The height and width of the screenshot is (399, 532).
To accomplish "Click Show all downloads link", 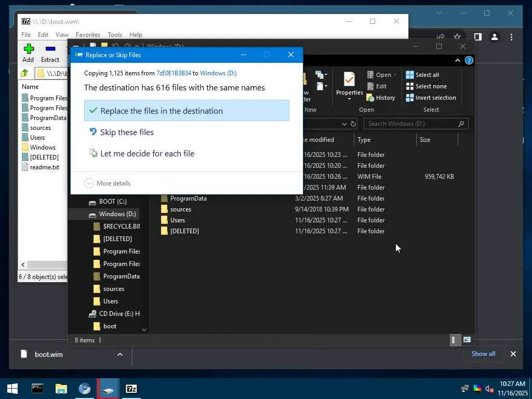I will [483, 354].
